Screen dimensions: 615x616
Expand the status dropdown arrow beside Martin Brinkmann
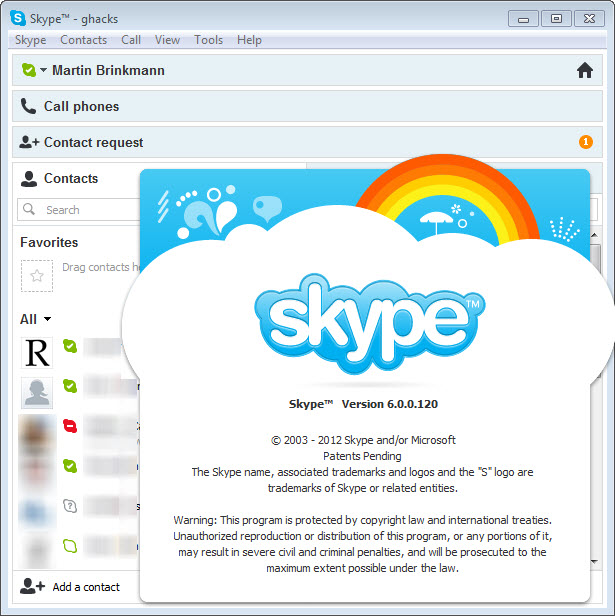(43, 70)
